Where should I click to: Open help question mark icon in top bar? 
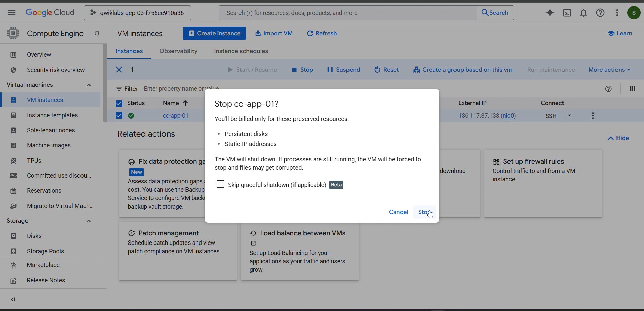tap(600, 13)
